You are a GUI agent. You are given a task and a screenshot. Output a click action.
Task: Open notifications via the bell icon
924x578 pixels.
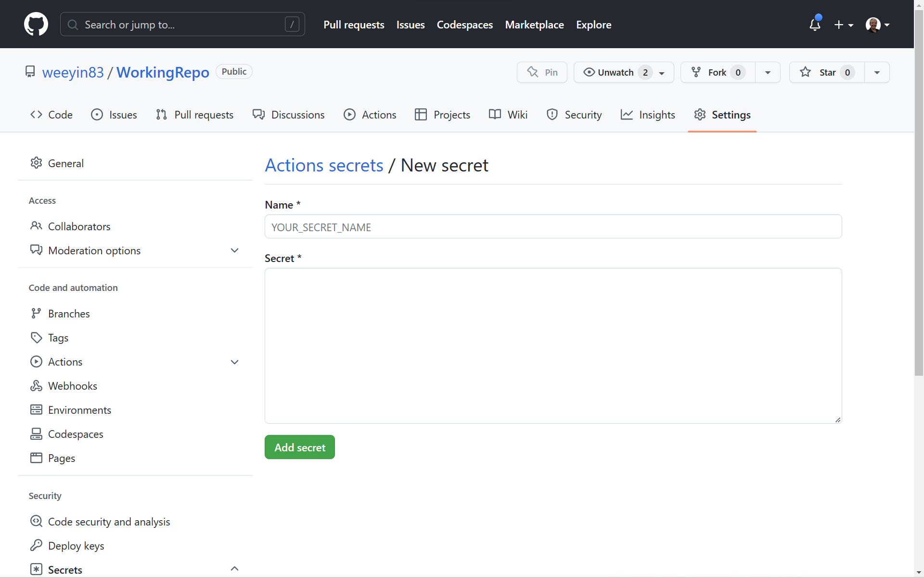[815, 24]
